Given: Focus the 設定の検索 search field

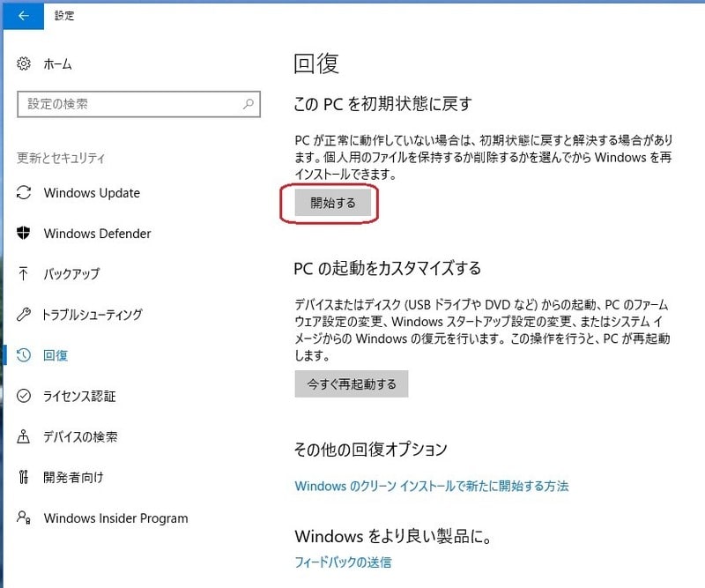Looking at the screenshot, I should 138,104.
